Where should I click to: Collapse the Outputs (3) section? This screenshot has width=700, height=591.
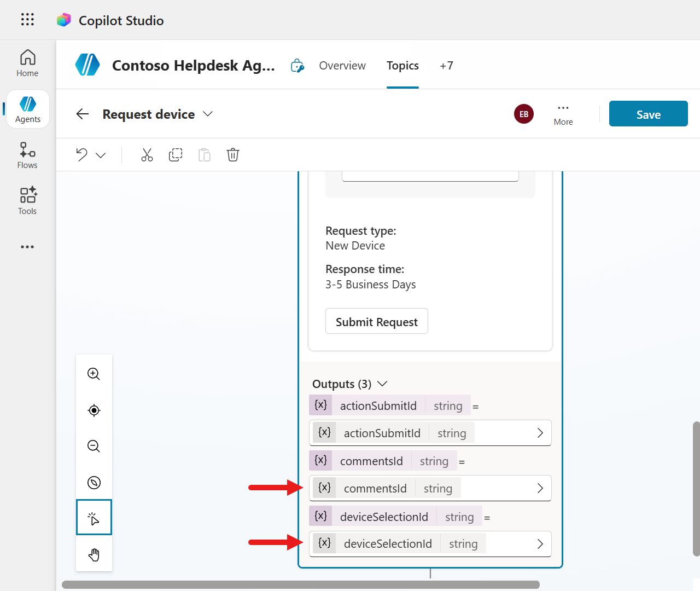(382, 384)
